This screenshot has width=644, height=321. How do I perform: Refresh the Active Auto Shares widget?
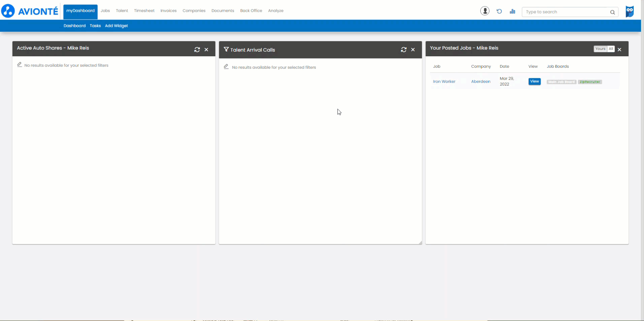[x=197, y=49]
